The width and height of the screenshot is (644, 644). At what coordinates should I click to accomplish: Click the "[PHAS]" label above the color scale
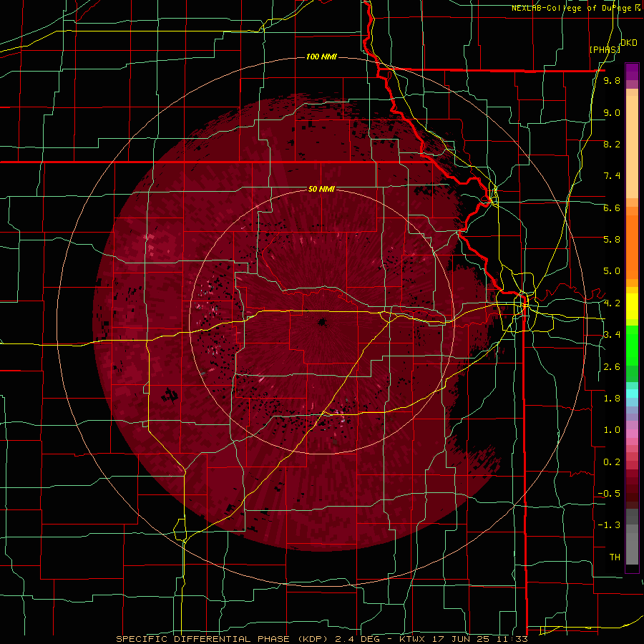point(605,49)
